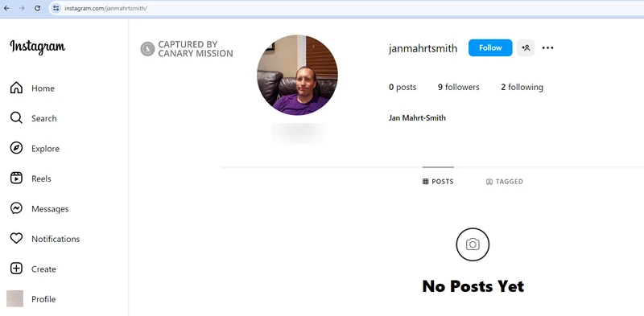Click the Home house icon
Screen dimensions: 644x316
point(16,88)
